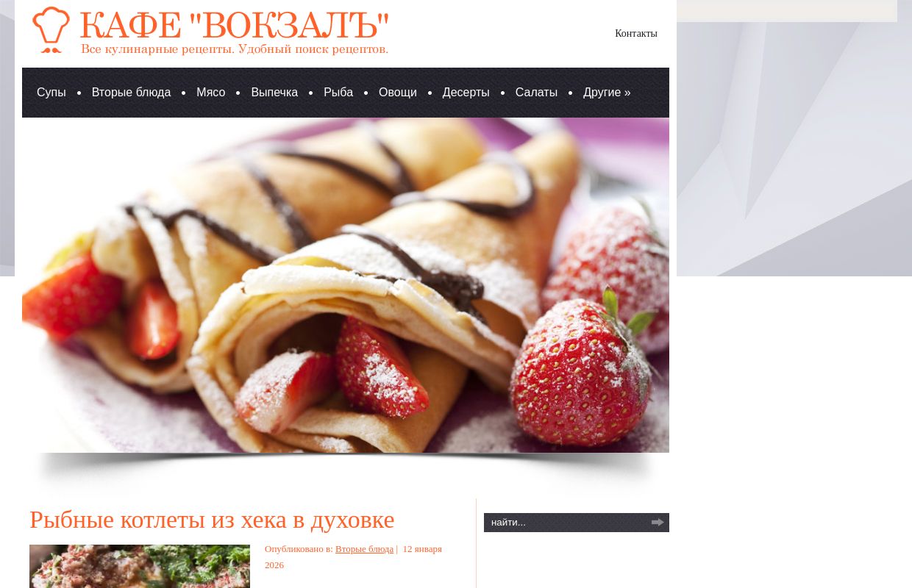Open the Супы menu item

coord(51,93)
